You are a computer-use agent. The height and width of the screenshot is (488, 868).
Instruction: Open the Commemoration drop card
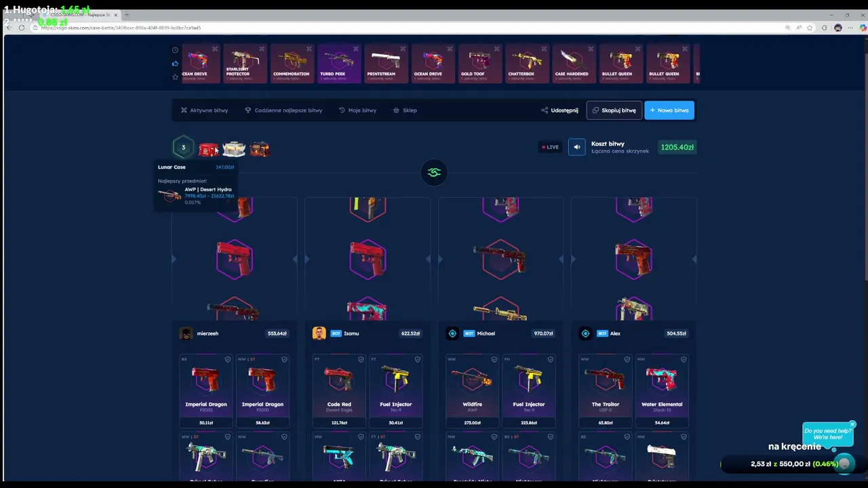click(x=292, y=64)
